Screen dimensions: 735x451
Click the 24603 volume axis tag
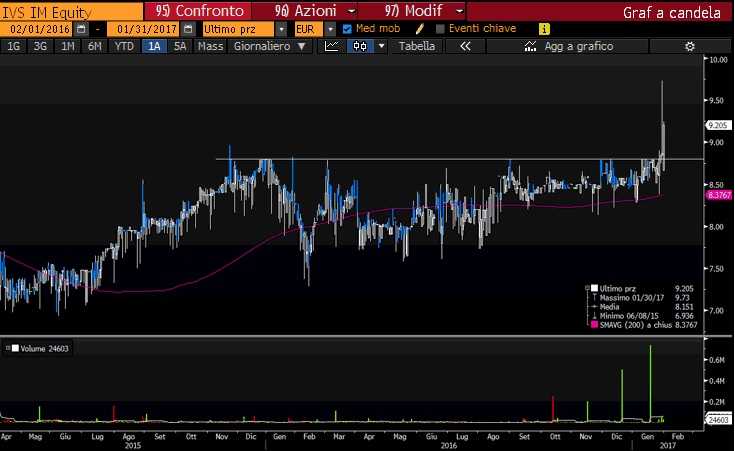tap(718, 420)
